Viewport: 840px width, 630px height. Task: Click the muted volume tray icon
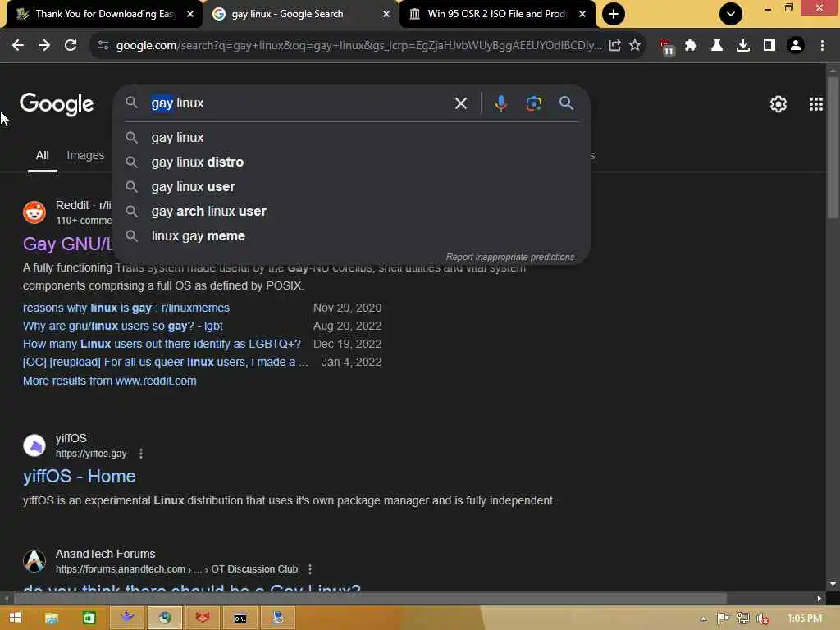pyautogui.click(x=763, y=619)
